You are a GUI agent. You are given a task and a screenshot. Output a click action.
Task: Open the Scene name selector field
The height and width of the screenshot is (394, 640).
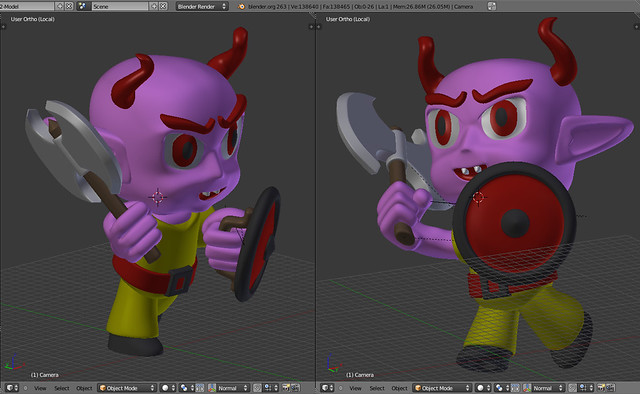point(120,6)
